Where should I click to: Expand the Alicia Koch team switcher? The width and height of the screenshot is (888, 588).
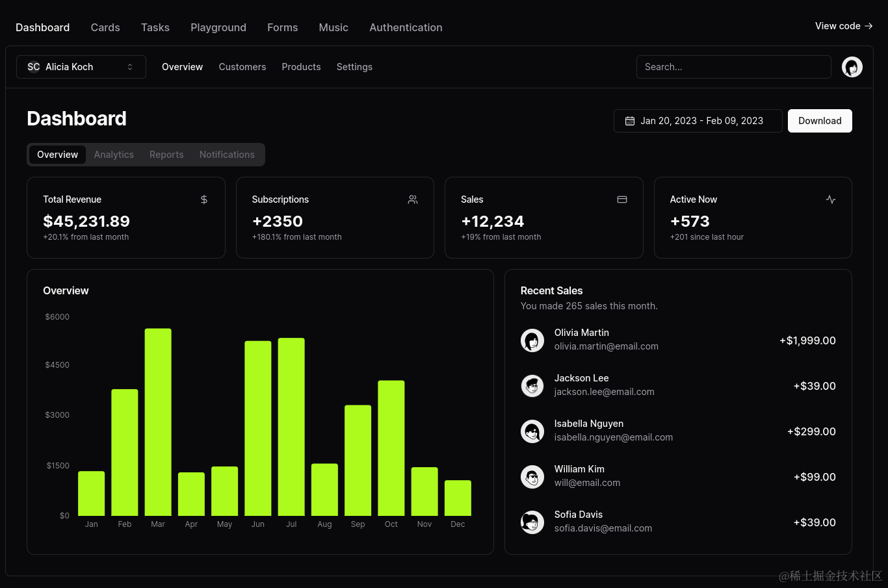point(81,67)
